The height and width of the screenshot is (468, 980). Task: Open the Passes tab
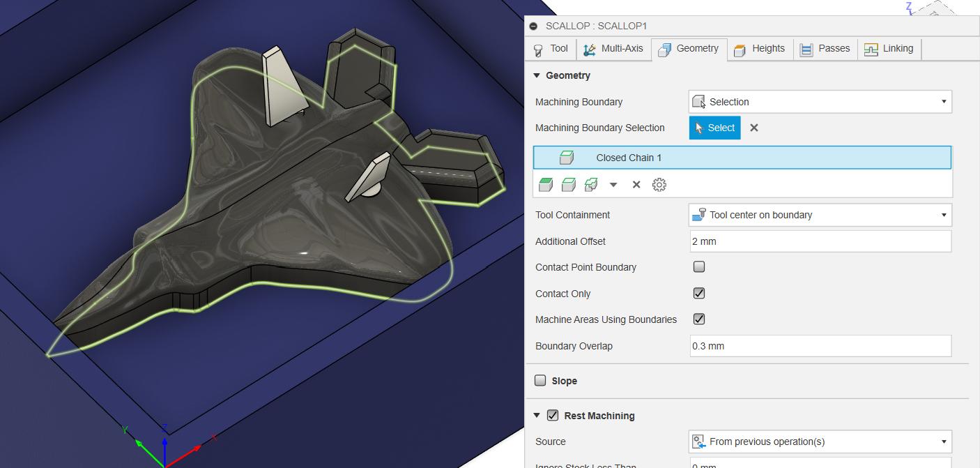825,49
